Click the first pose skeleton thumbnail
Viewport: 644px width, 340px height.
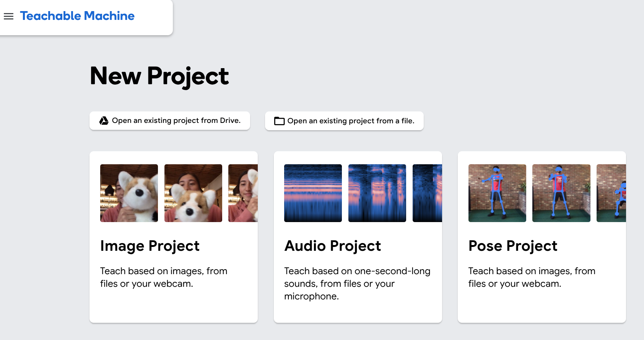pos(497,193)
